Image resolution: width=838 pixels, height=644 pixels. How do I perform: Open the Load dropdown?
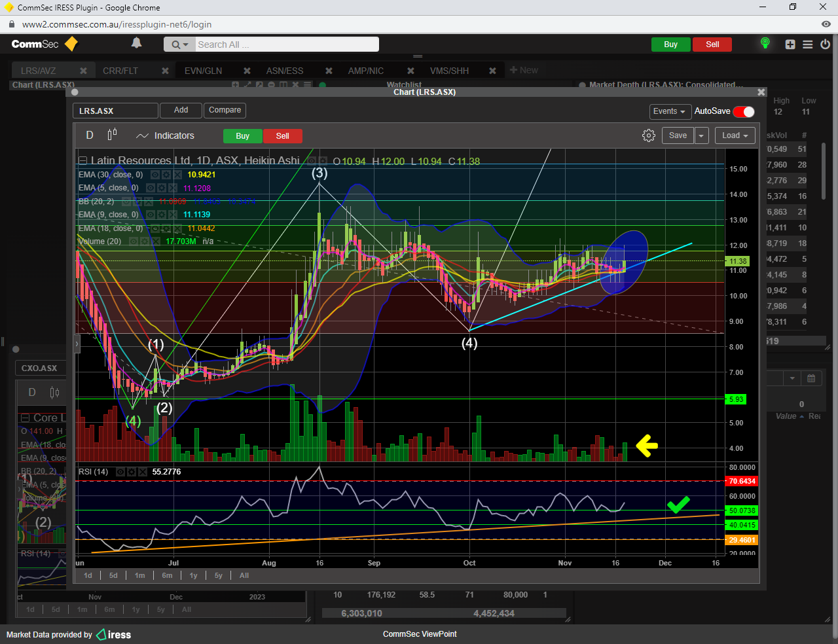tap(735, 135)
